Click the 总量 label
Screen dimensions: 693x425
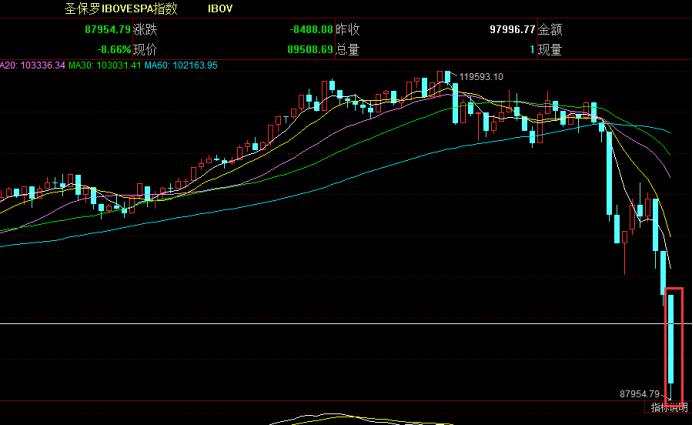[347, 49]
